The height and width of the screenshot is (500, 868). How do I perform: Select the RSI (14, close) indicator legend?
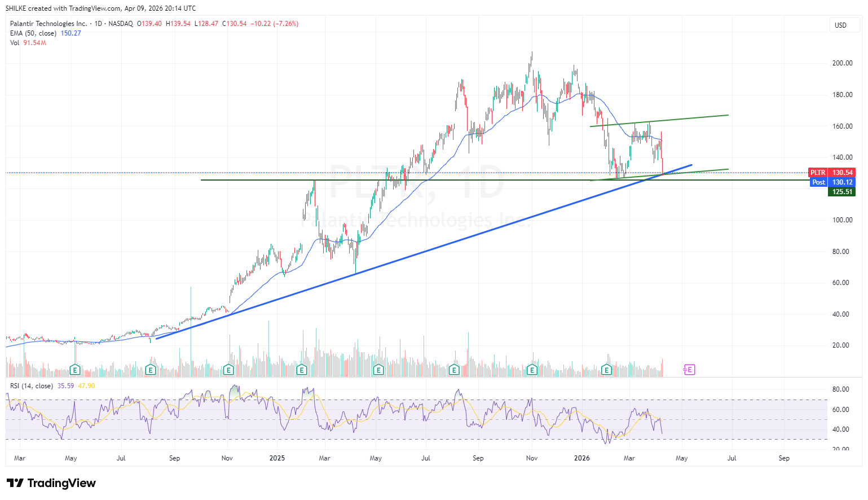click(x=32, y=386)
